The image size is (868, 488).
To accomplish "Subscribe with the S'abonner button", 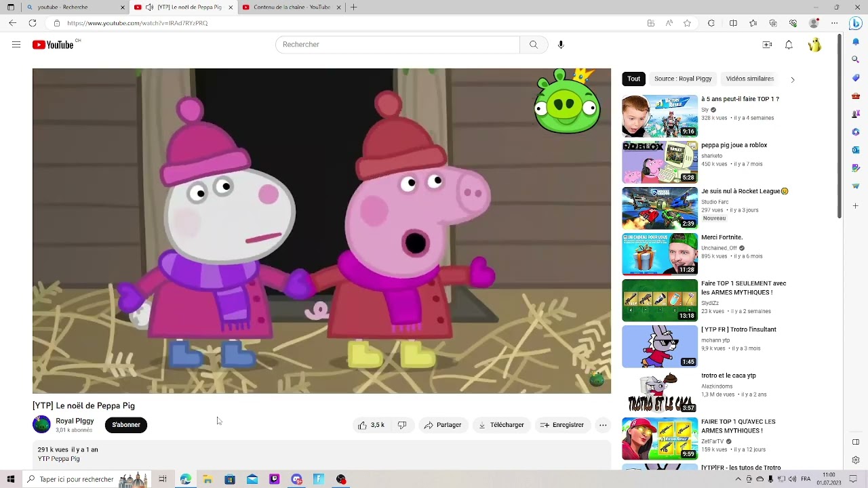I will tap(126, 425).
